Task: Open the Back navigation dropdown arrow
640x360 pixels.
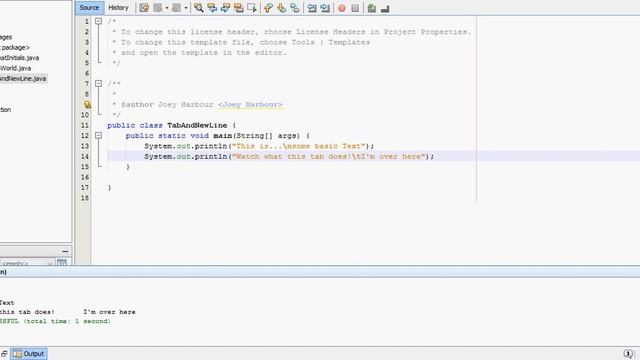Action: coord(167,8)
